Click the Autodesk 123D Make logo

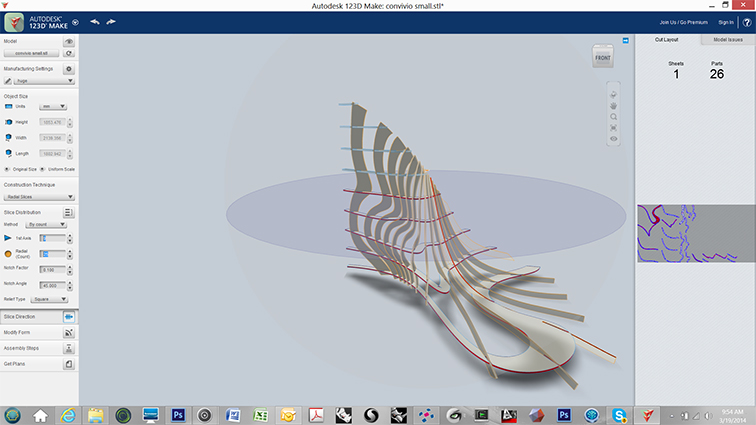[14, 22]
